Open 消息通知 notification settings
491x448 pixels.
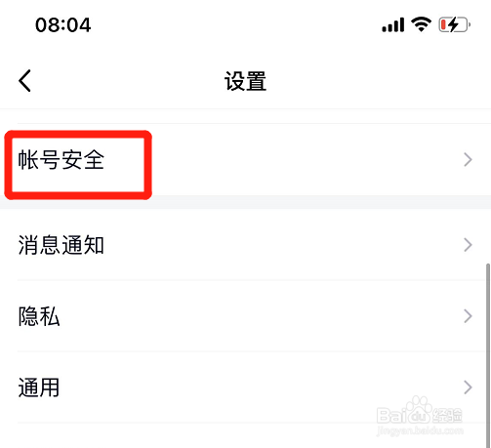[245, 245]
